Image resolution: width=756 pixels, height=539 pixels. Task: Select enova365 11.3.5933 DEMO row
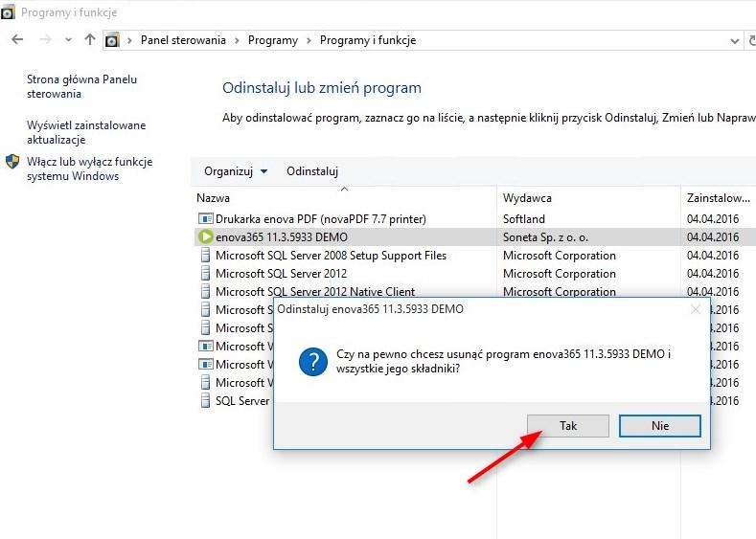pos(475,237)
